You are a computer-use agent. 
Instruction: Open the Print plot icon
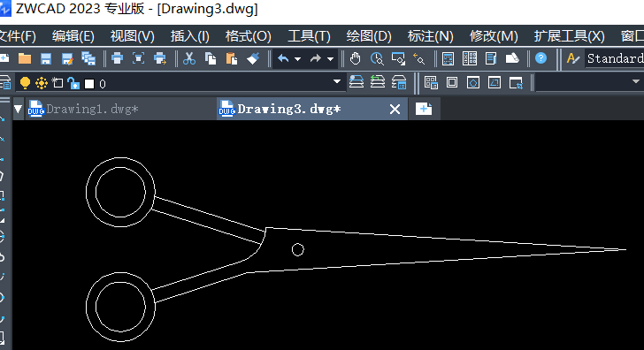pyautogui.click(x=118, y=58)
